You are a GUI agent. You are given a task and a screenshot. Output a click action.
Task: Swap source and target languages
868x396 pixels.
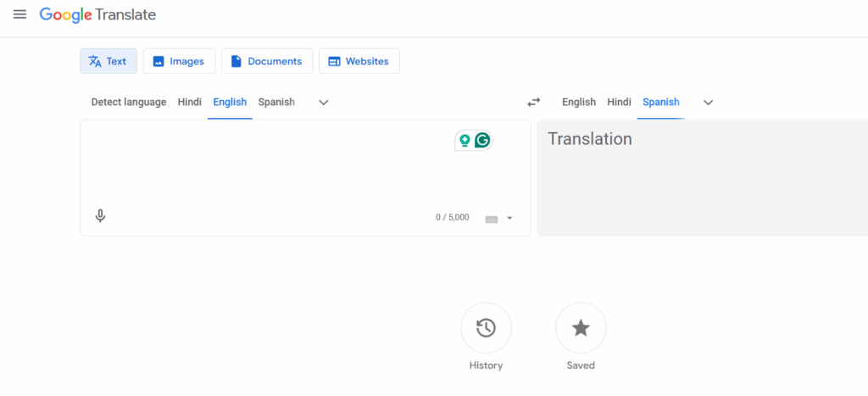pyautogui.click(x=533, y=103)
